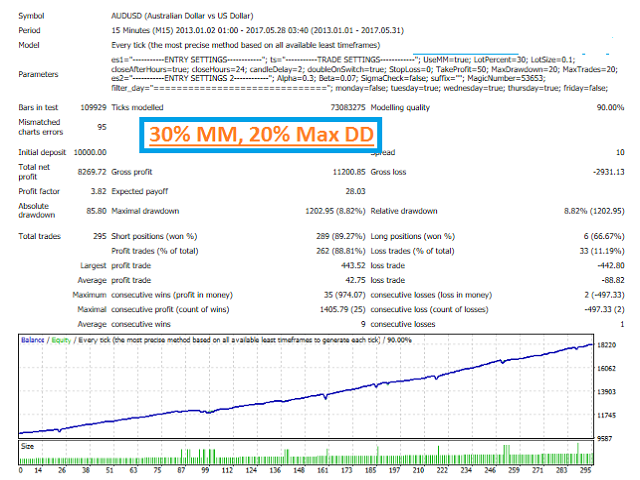
Task: Click the Size label in volume panel
Action: click(x=27, y=447)
